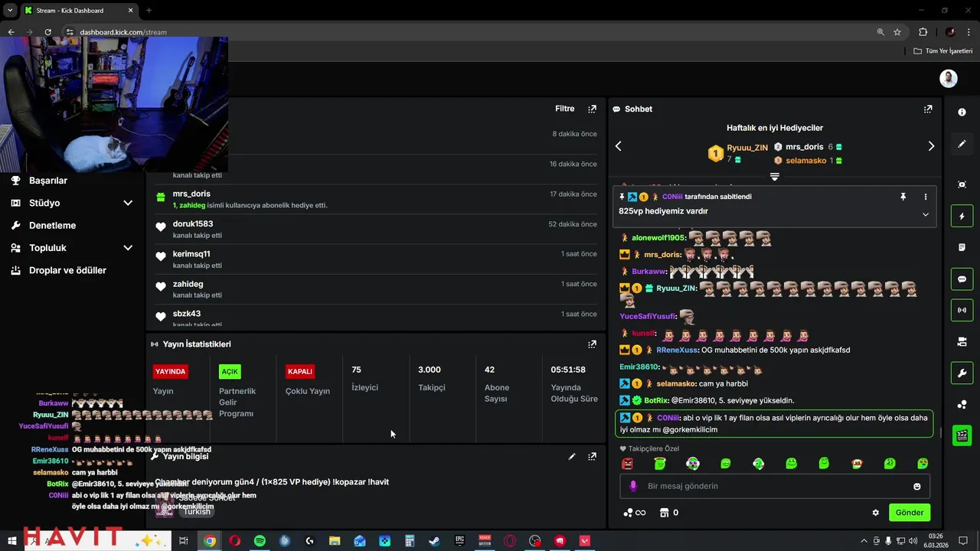Click the KAPALI Çoklu Yayın badge
980x551 pixels.
coord(299,371)
